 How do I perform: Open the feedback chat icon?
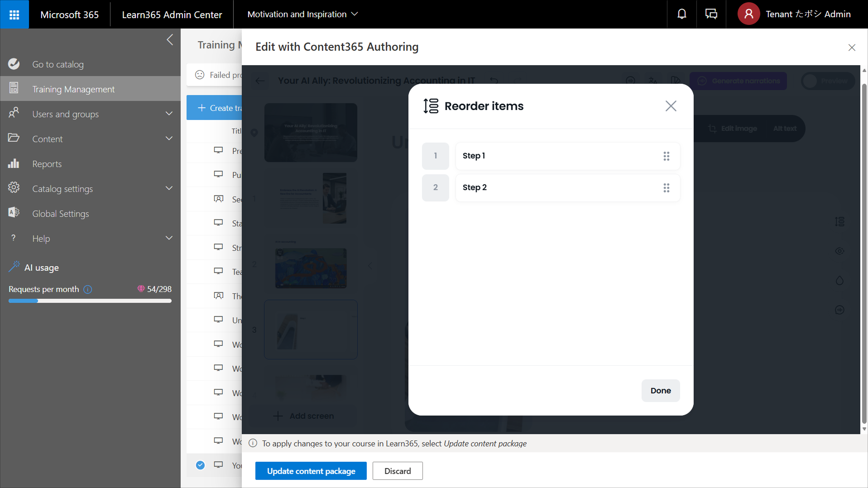point(711,14)
